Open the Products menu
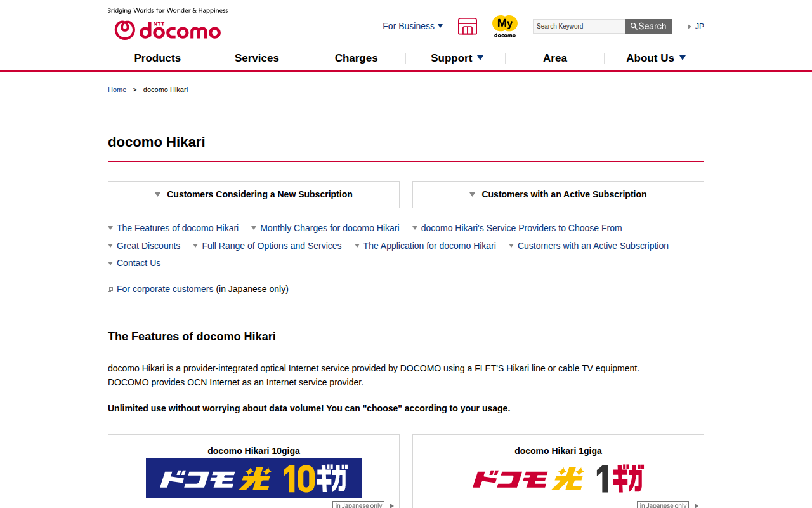Image resolution: width=812 pixels, height=508 pixels. coord(157,58)
